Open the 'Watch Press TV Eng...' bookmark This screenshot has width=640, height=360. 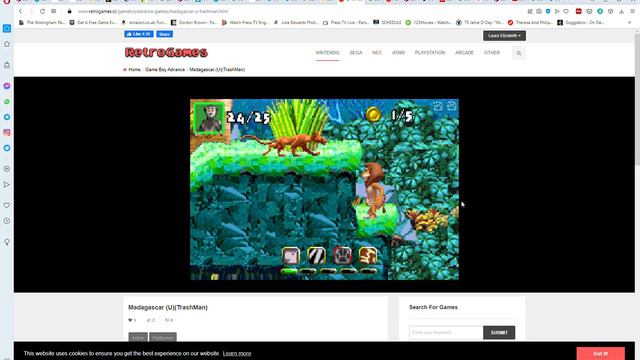coord(245,22)
